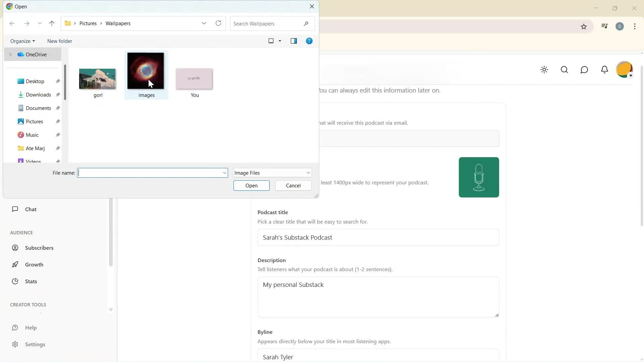Click the Help icon in the sidebar
This screenshot has height=362, width=644.
15,327
